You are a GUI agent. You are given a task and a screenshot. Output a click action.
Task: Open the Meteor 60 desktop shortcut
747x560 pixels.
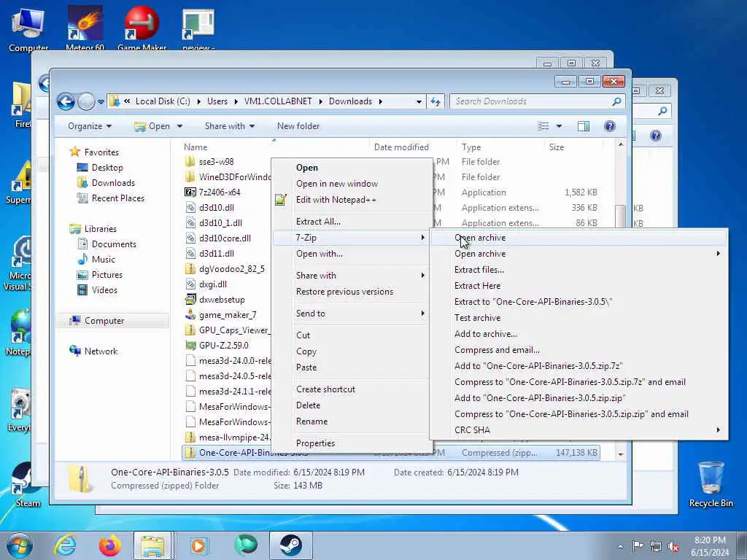[x=85, y=28]
